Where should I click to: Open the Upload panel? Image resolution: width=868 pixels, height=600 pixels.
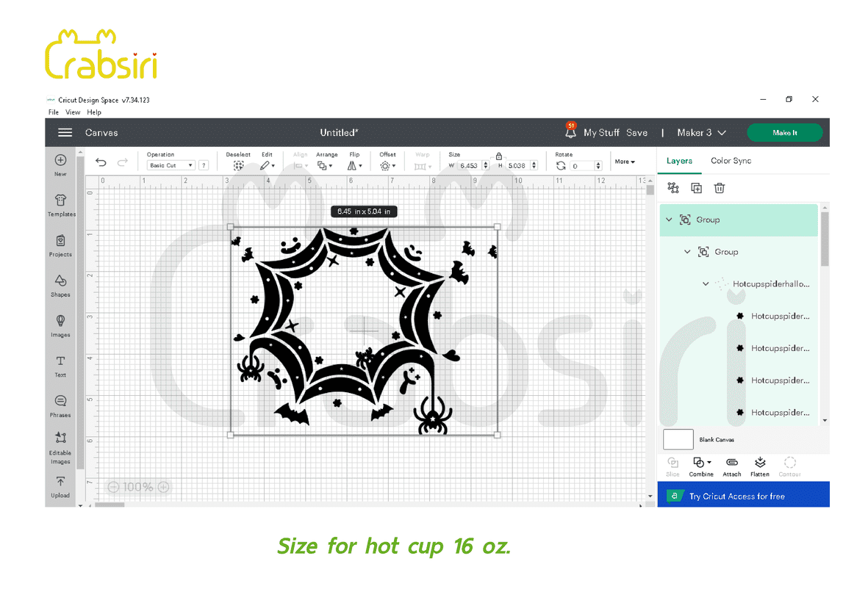click(x=60, y=486)
